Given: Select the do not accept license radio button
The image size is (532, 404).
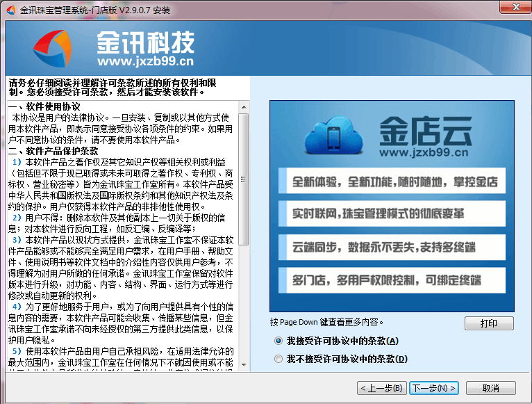Looking at the screenshot, I should click(279, 359).
